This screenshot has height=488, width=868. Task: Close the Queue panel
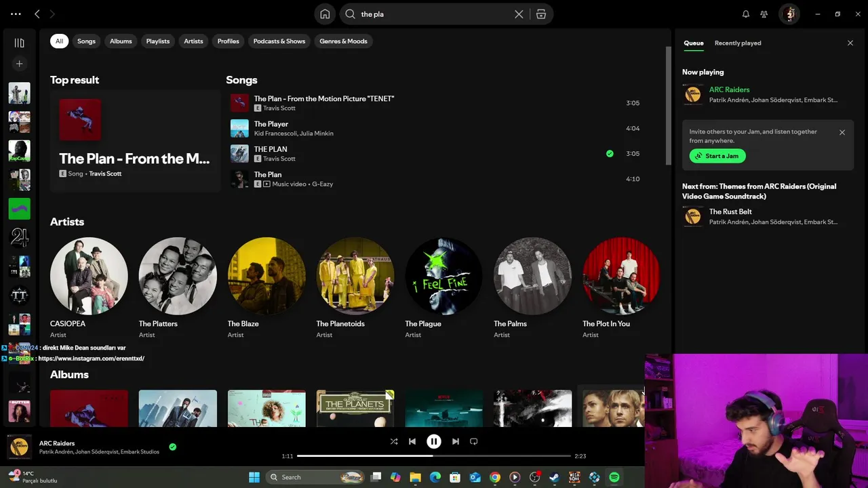(850, 43)
